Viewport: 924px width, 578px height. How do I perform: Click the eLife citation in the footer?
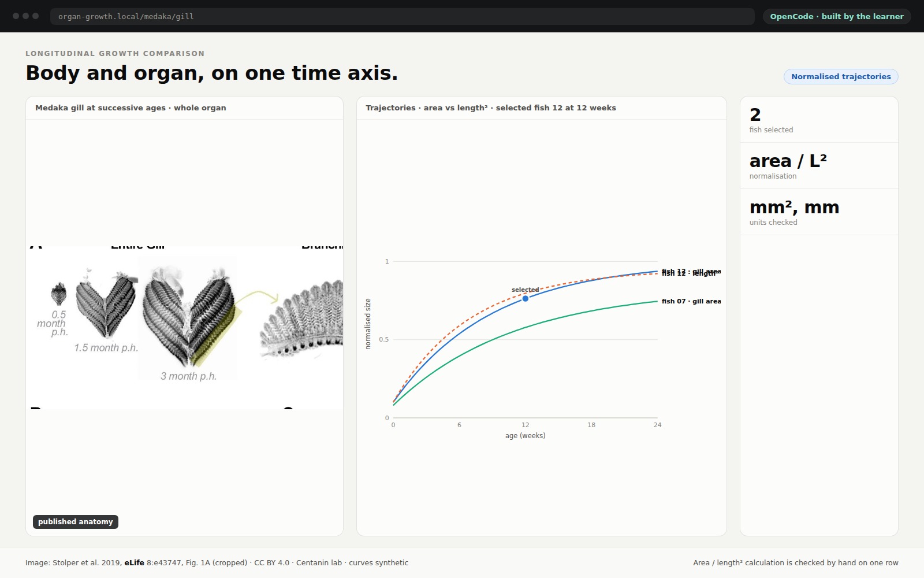[134, 563]
